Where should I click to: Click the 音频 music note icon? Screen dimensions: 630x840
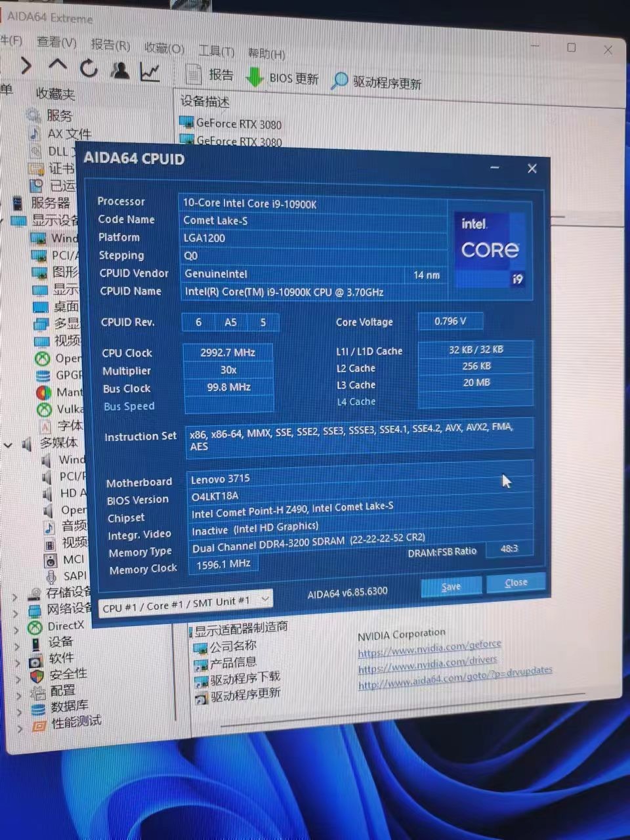pyautogui.click(x=49, y=527)
